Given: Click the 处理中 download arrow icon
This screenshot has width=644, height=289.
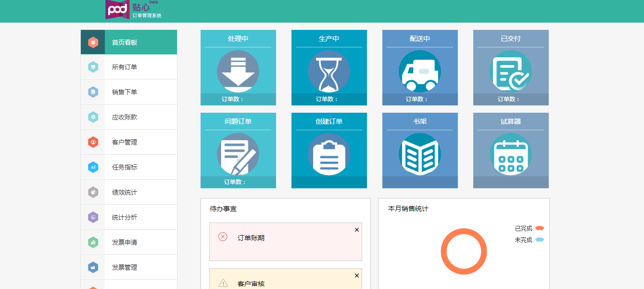Looking at the screenshot, I should (x=238, y=71).
